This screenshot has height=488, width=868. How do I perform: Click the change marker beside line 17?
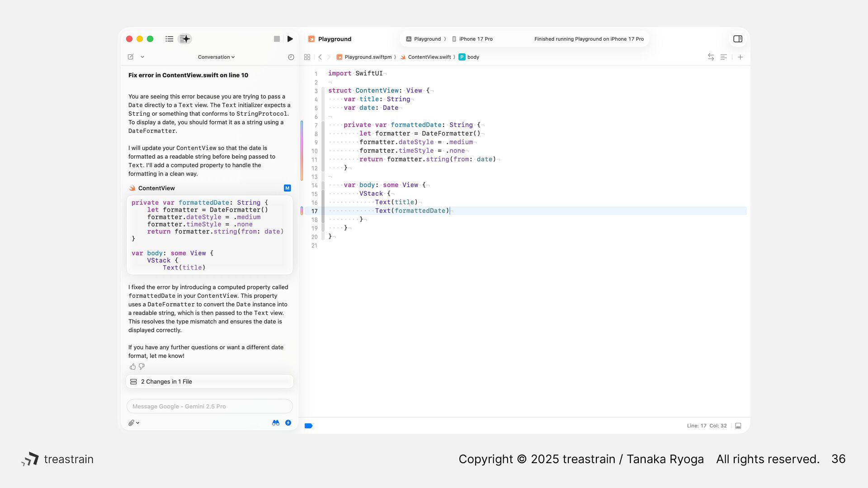302,211
